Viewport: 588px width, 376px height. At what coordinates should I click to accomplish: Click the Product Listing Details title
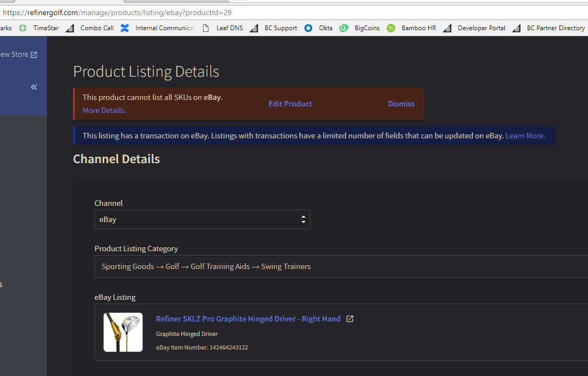(146, 72)
